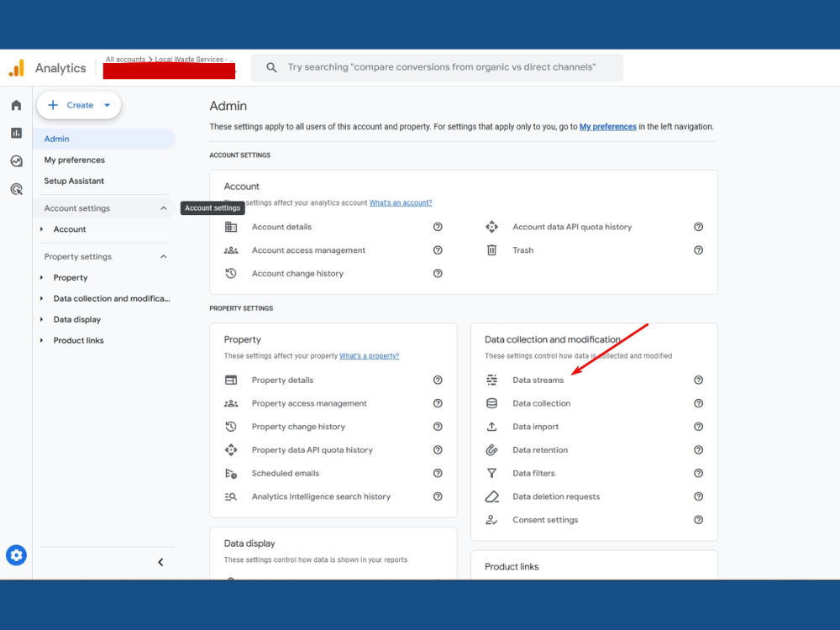The height and width of the screenshot is (630, 840).
Task: Open the Explore icon in left rail
Action: click(16, 160)
